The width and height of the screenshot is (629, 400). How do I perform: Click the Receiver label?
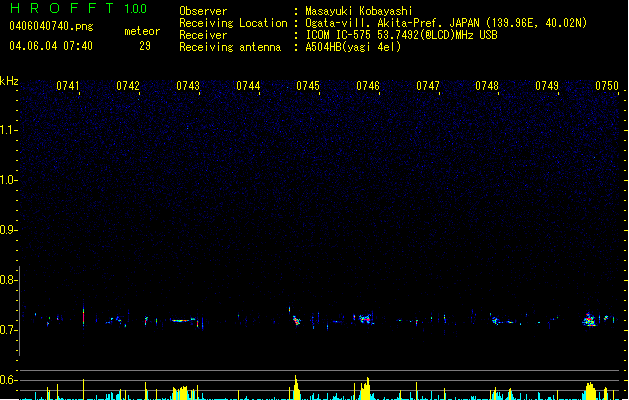point(203,35)
